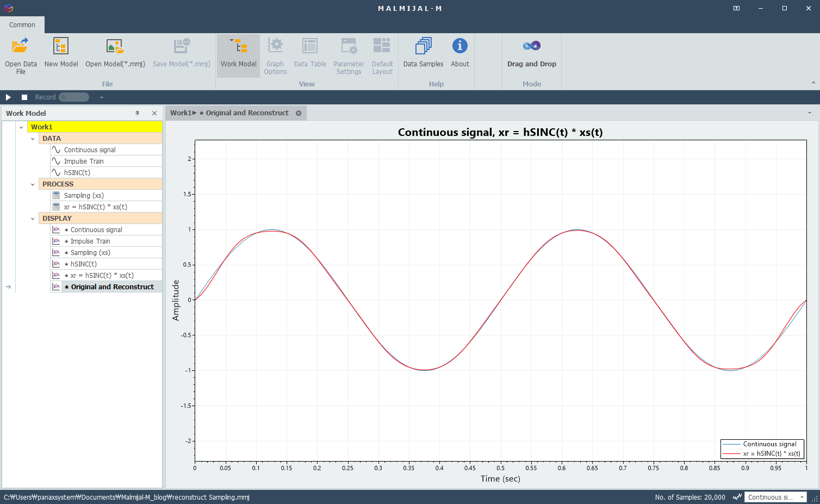Select Impulse Train data item
Image resolution: width=820 pixels, height=504 pixels.
click(106, 161)
